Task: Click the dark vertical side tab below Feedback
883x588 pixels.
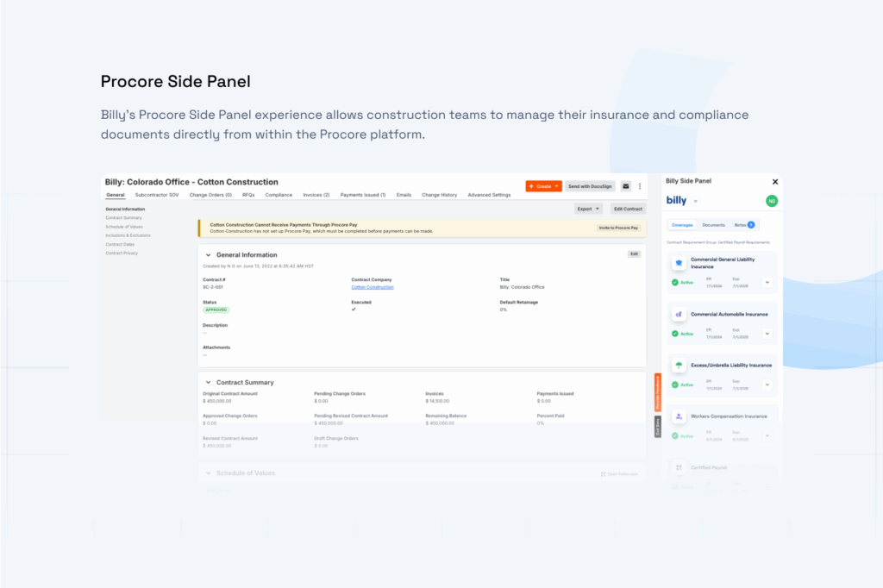Action: pos(657,427)
